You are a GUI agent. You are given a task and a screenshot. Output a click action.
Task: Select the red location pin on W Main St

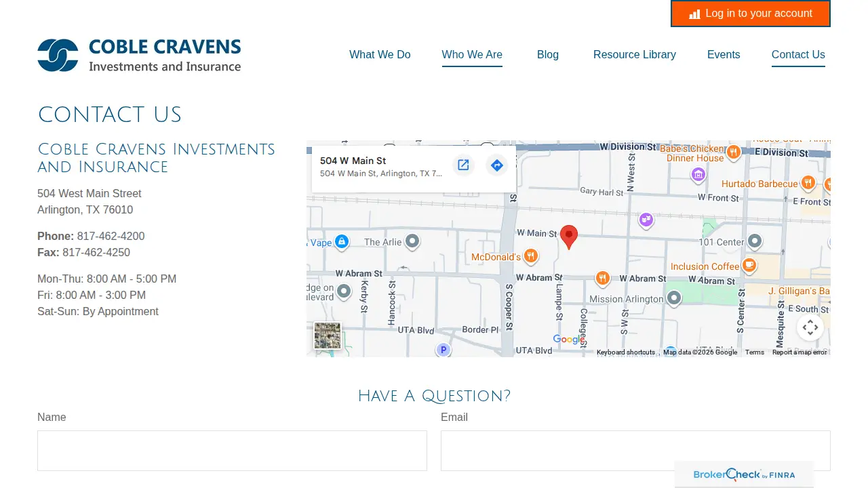[x=569, y=237]
